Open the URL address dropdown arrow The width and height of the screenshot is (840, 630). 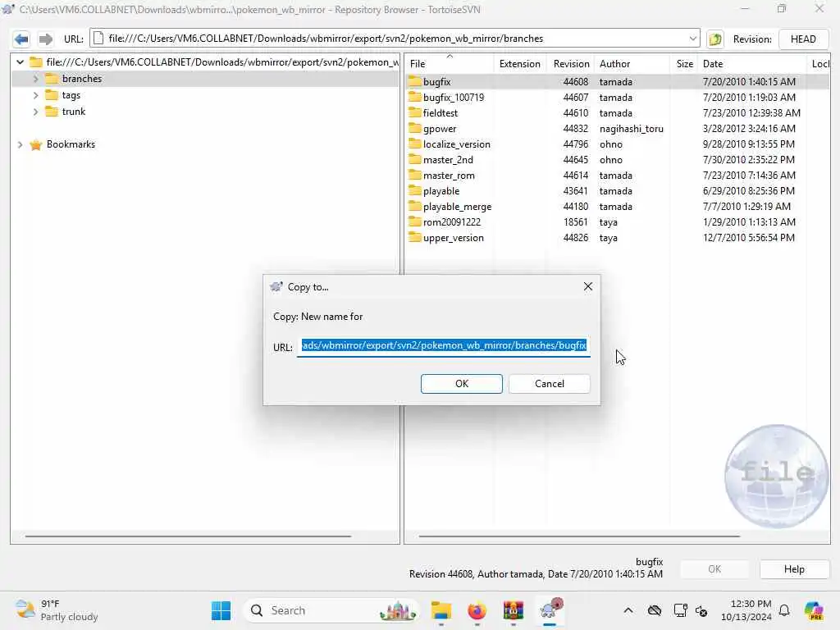click(692, 39)
